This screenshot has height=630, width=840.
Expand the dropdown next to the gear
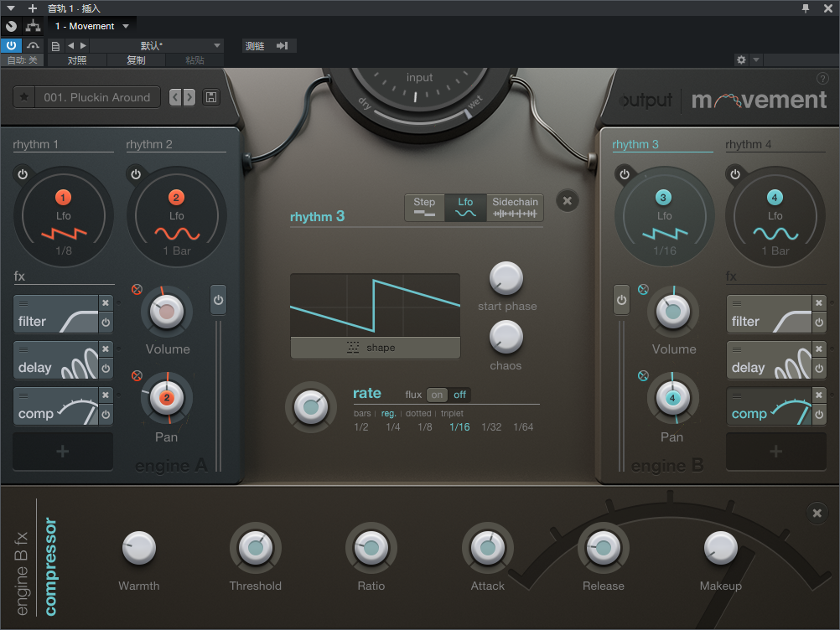pyautogui.click(x=756, y=60)
